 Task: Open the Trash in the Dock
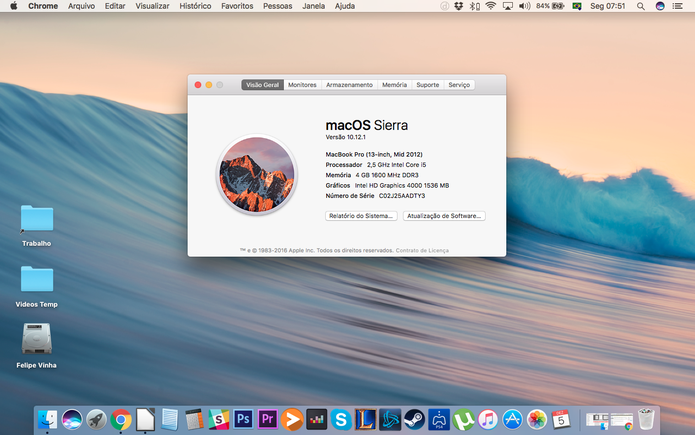pos(646,419)
